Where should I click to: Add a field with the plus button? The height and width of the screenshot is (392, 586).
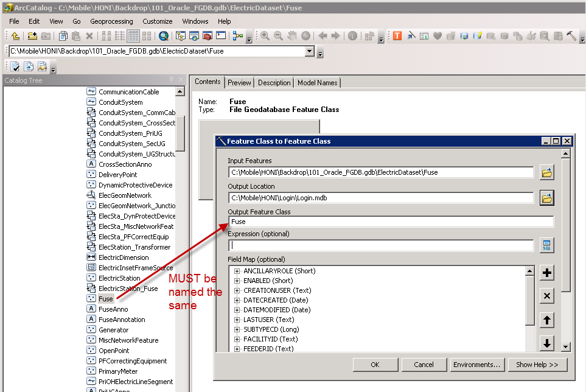pos(547,273)
